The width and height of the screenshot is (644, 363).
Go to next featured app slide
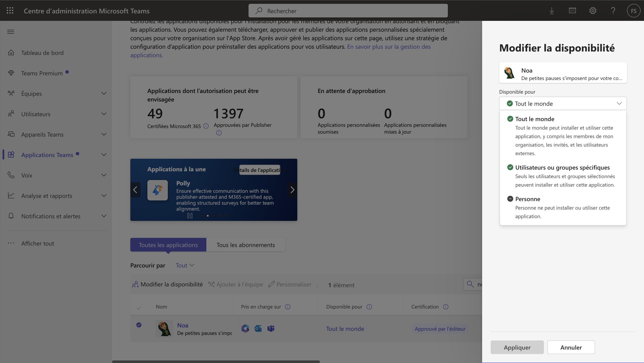292,190
